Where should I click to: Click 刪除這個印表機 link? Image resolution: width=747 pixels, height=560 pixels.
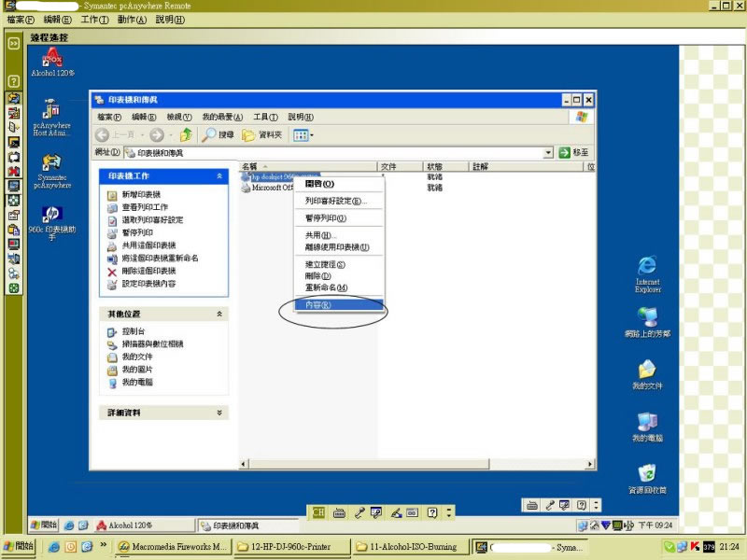pos(148,271)
